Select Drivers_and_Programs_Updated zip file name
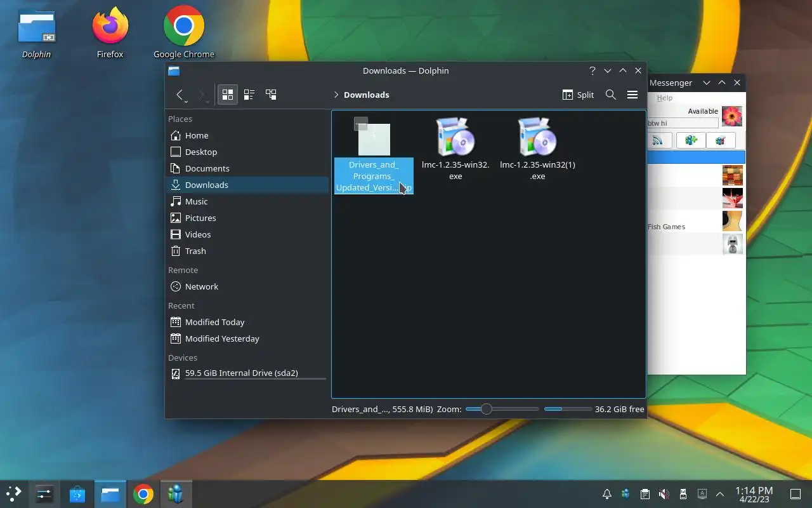The width and height of the screenshot is (812, 508). coord(374,176)
